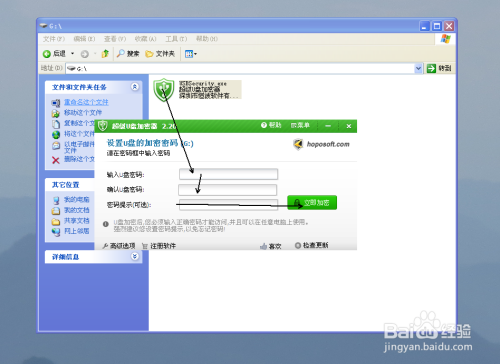This screenshot has height=364, width=500.
Task: Open the 帮助(H) menu
Action: (207, 39)
